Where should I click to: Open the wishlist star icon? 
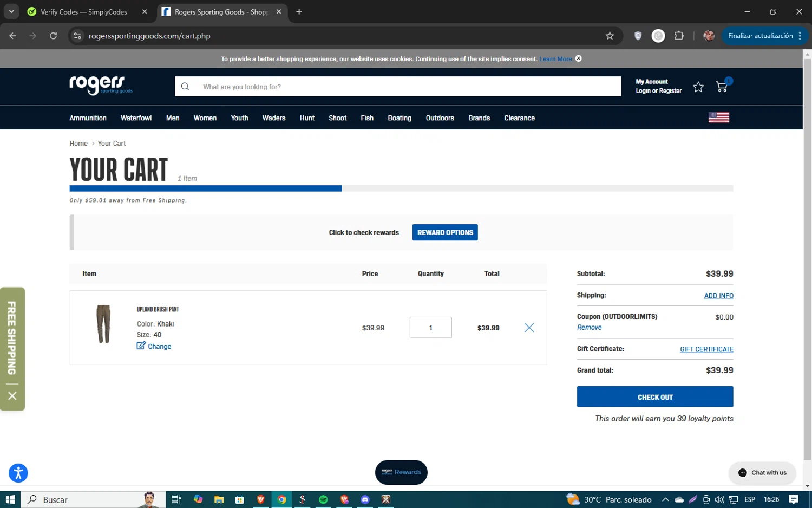pos(698,87)
